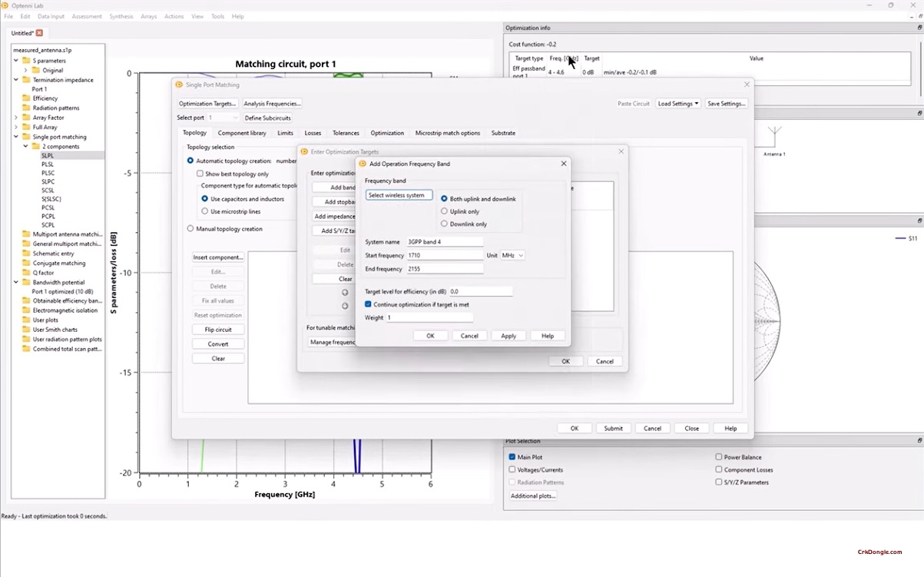Click the detach icon on Optimization info panel

pos(919,27)
